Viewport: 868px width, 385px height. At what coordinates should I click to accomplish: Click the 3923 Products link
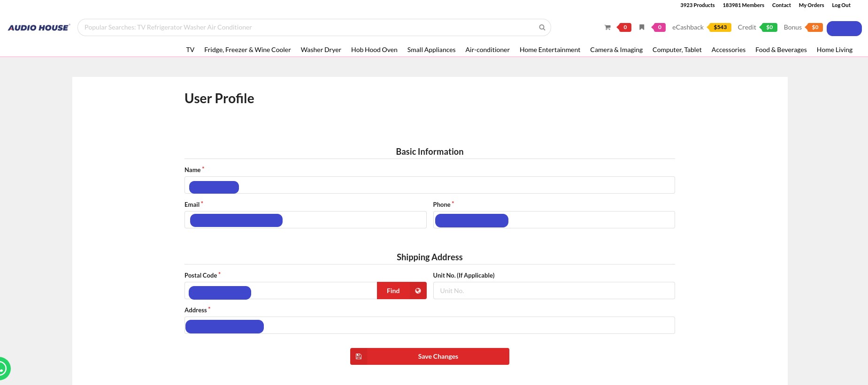[698, 5]
